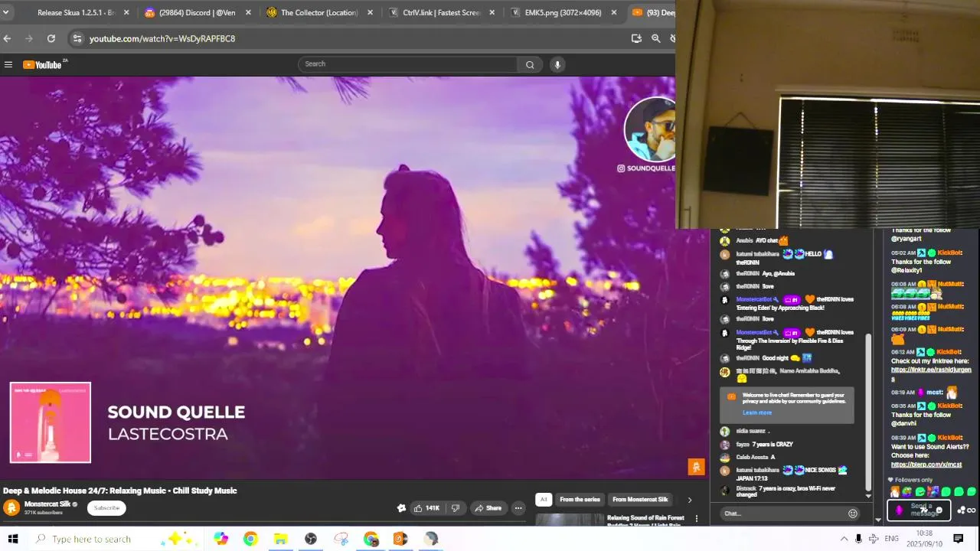Click the chat scrollbar down arrow
Viewport: 980px width, 551px height.
point(868,497)
